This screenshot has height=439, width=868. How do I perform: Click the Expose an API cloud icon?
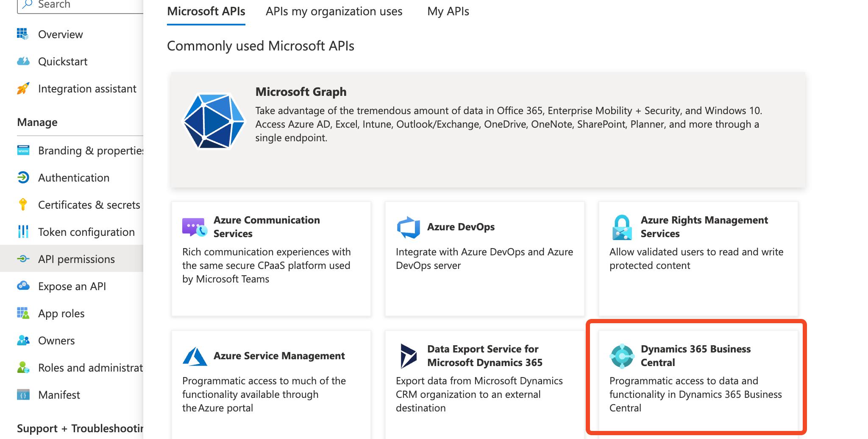[x=23, y=286]
